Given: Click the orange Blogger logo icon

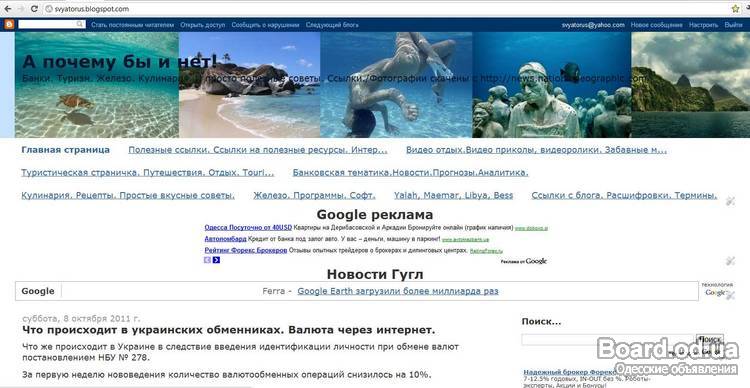Looking at the screenshot, I should pos(9,25).
